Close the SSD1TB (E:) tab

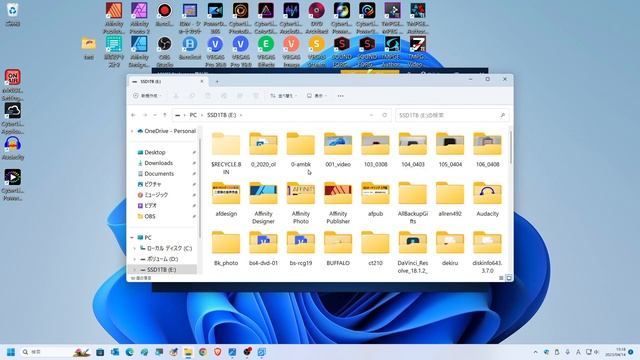click(x=202, y=82)
